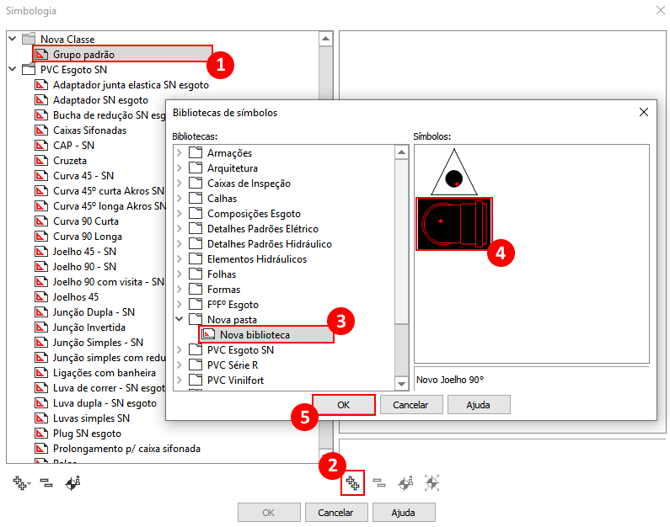Click the add symbol icon below the preview pane
This screenshot has height=527, width=670.
[x=352, y=482]
